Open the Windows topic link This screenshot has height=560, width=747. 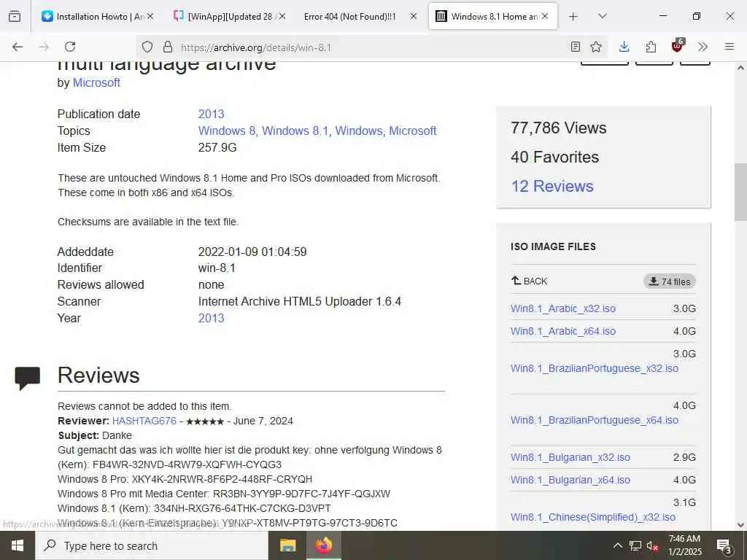pyautogui.click(x=359, y=131)
